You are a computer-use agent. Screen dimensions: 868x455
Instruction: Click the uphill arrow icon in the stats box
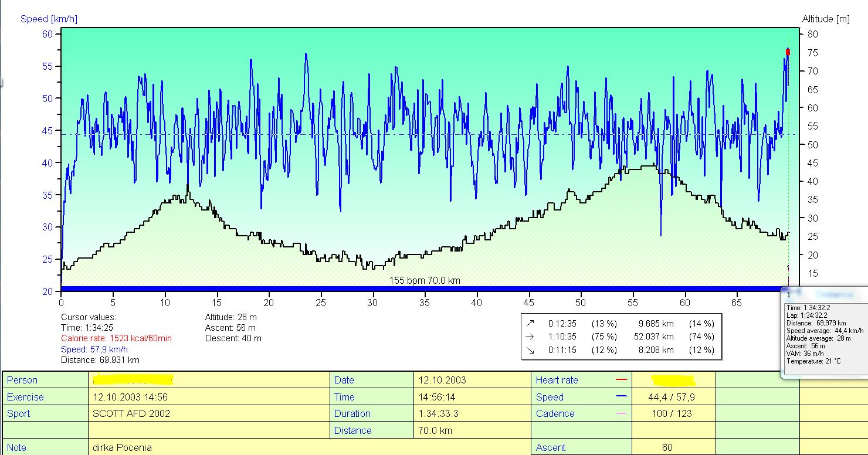click(x=531, y=323)
